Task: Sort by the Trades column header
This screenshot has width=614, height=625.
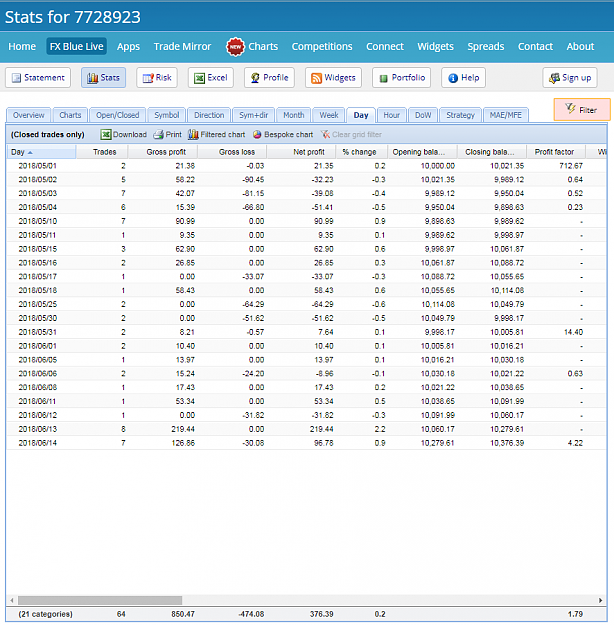Action: point(102,152)
